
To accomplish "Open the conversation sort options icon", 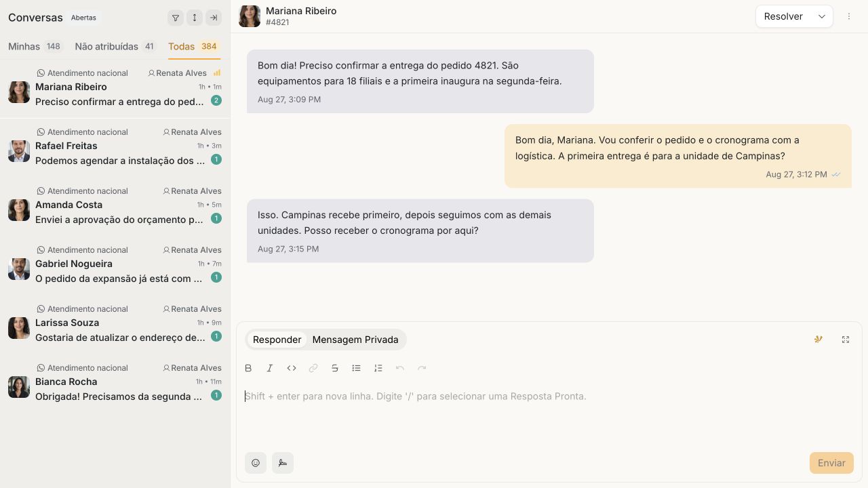I will click(195, 18).
